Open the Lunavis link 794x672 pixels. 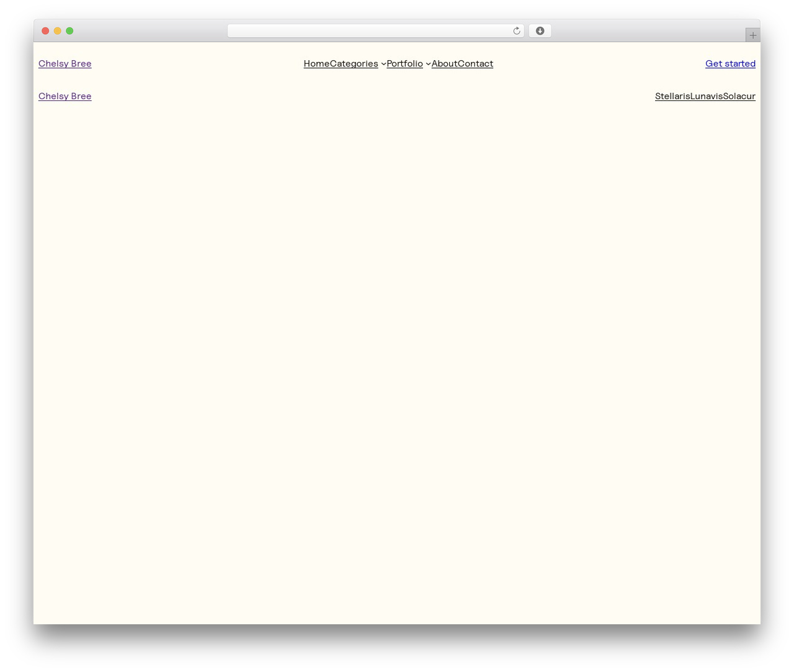[x=707, y=96]
